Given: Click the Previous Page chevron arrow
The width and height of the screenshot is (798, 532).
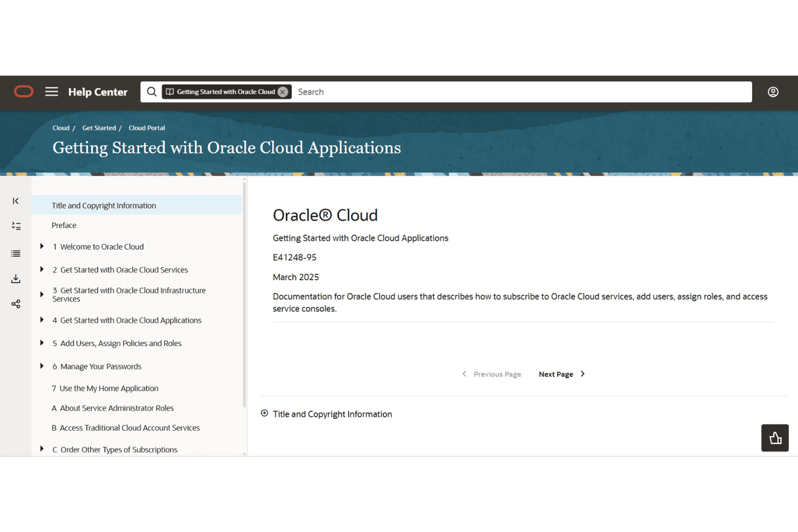Looking at the screenshot, I should [x=464, y=374].
